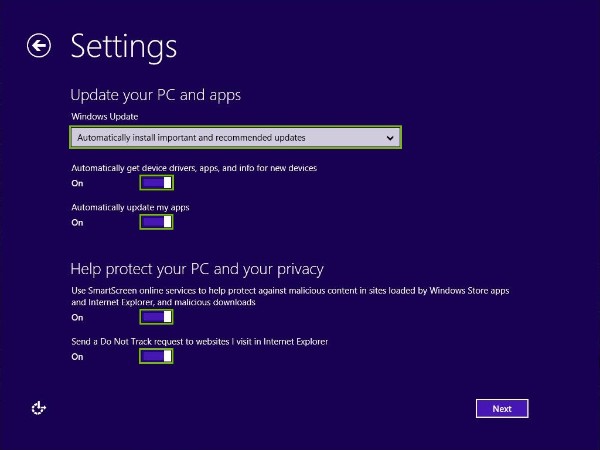The image size is (600, 450).
Task: Toggle the Do Not Track request switch
Action: coord(157,357)
